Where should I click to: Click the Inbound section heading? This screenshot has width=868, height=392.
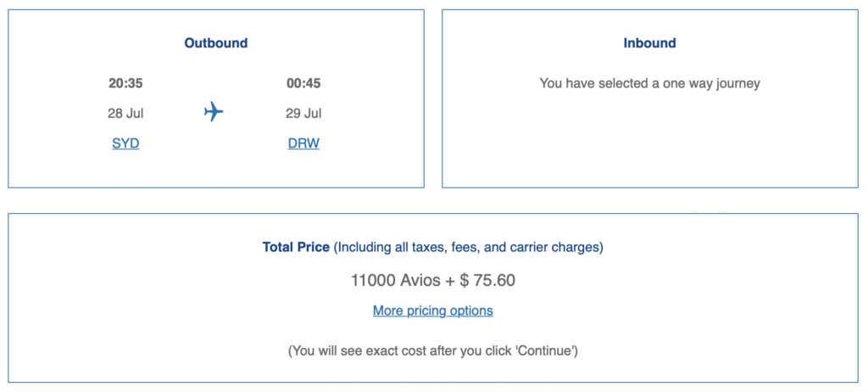[649, 43]
